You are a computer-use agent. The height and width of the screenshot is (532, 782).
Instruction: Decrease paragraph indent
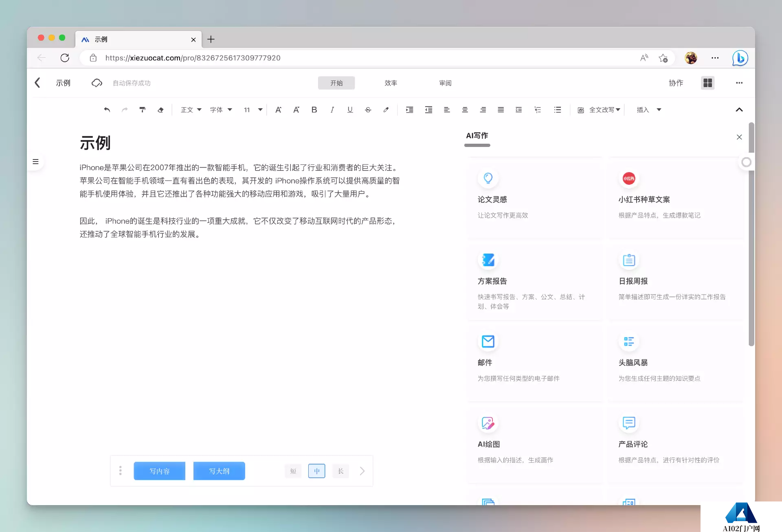428,109
